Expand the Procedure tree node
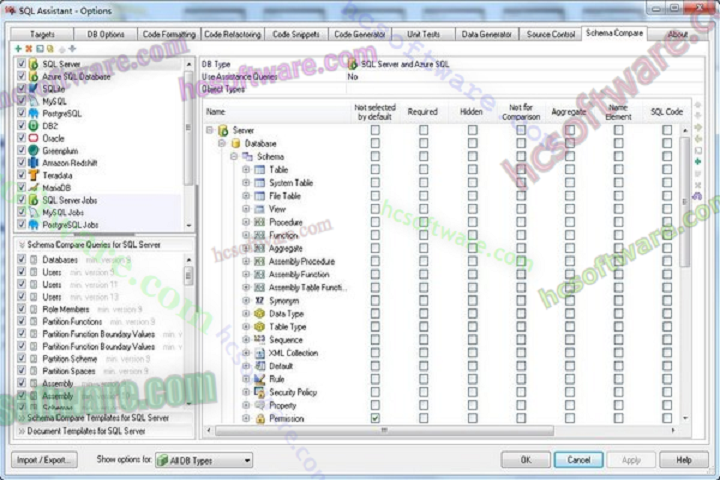 (246, 222)
